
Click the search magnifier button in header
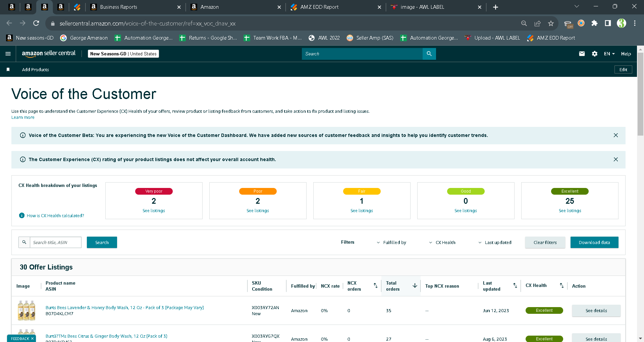429,54
